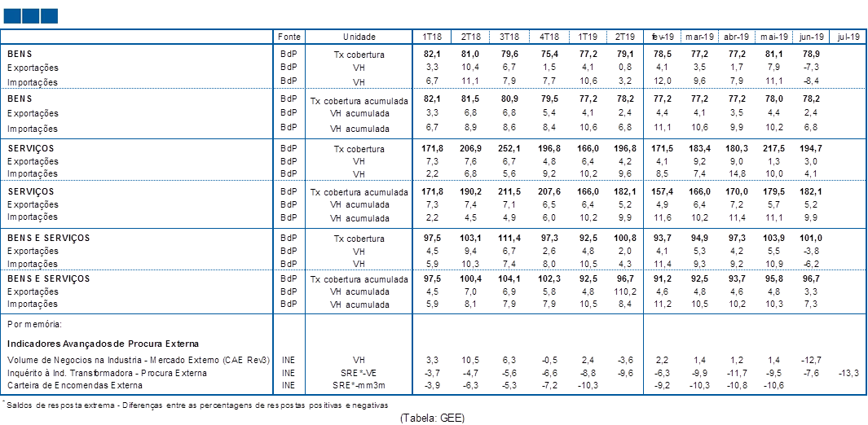
Task: Click the 180,3 value under abr-19
Action: (x=736, y=149)
